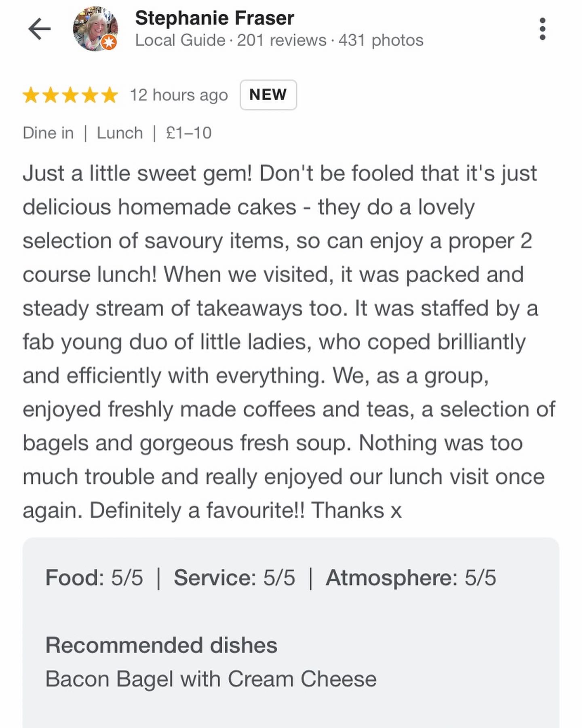Tap the "Service: 5/5" rating
This screenshot has height=728, width=582.
point(234,578)
